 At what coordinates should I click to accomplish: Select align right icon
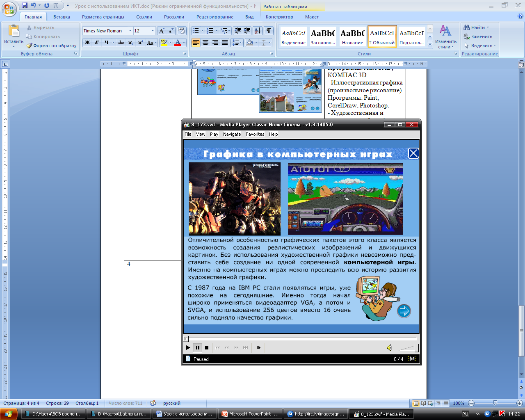(x=215, y=43)
